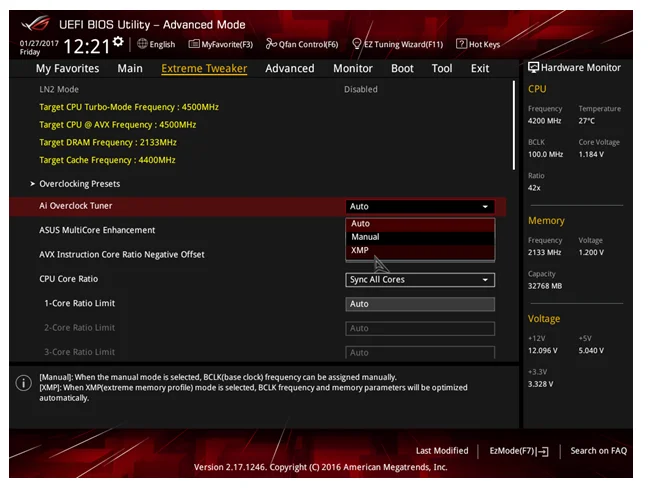The width and height of the screenshot is (651, 489).
Task: Click the 1-Core Ratio Limit input field
Action: pos(420,304)
